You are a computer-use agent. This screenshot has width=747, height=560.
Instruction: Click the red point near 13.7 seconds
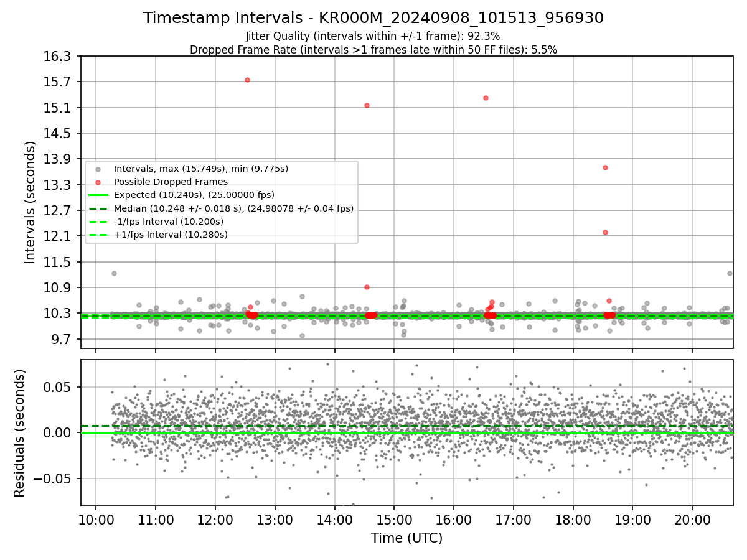(x=605, y=167)
